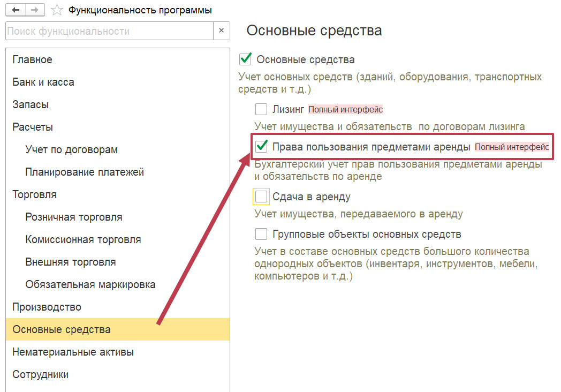Click description 'Учет имущества и обязательств по договорам лизинга'
Viewport: 561px width, 392px height.
tap(390, 127)
